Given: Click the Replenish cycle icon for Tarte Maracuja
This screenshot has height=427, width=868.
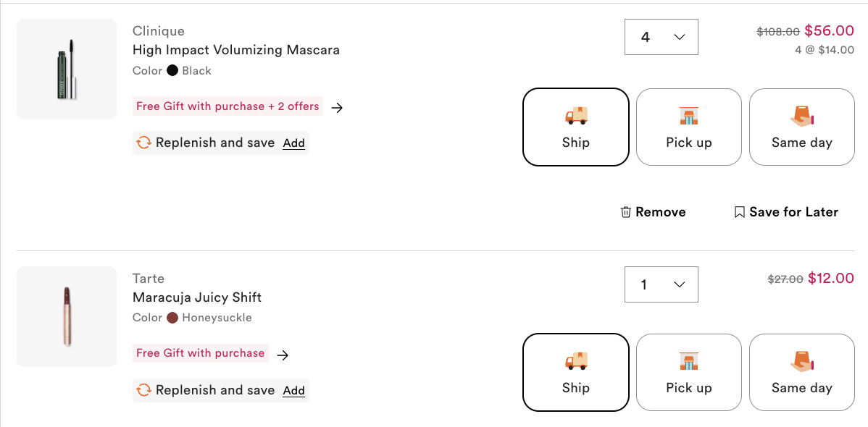Looking at the screenshot, I should (x=143, y=390).
